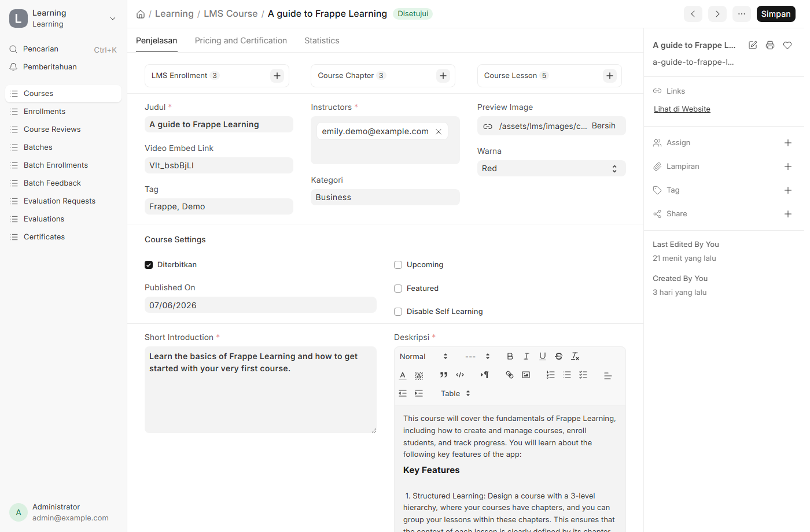Toggle bold formatting in Deskripsi editor
The image size is (810, 532).
coord(510,356)
